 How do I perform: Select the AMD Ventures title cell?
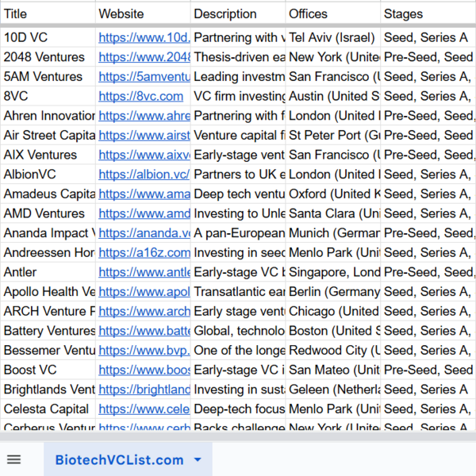pos(48,213)
